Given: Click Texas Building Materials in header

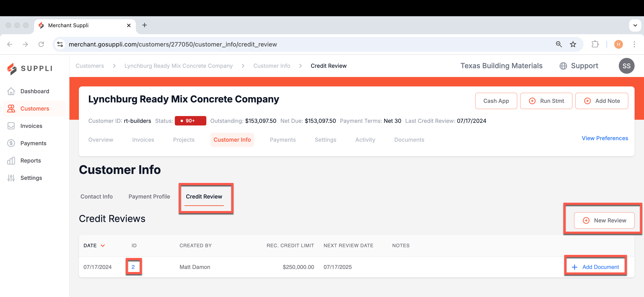Looking at the screenshot, I should pyautogui.click(x=501, y=66).
